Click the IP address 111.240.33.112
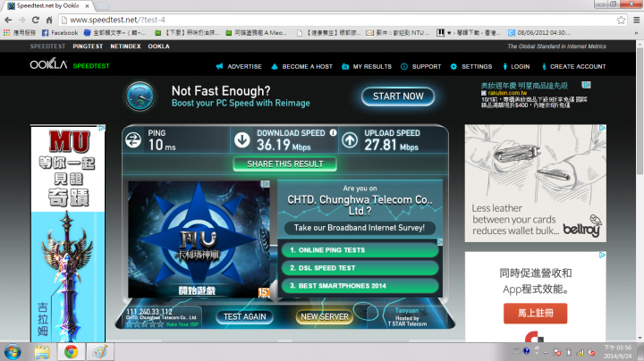Screen dimensions: 644x361 pos(149,312)
